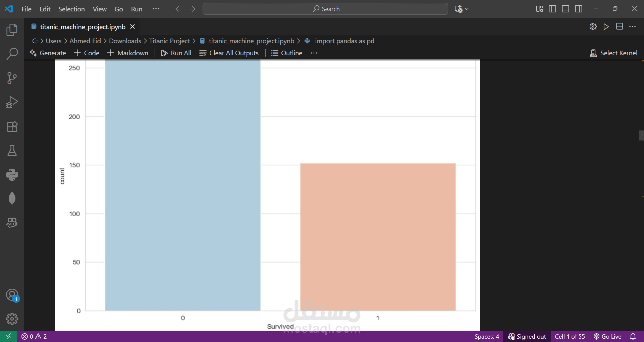Toggle the secondary side bar
This screenshot has height=342, width=644.
(x=579, y=9)
